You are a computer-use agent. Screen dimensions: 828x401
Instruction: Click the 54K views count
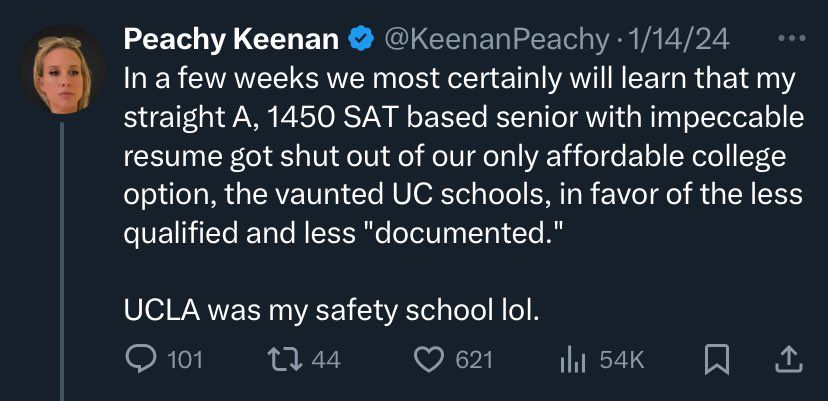[622, 360]
